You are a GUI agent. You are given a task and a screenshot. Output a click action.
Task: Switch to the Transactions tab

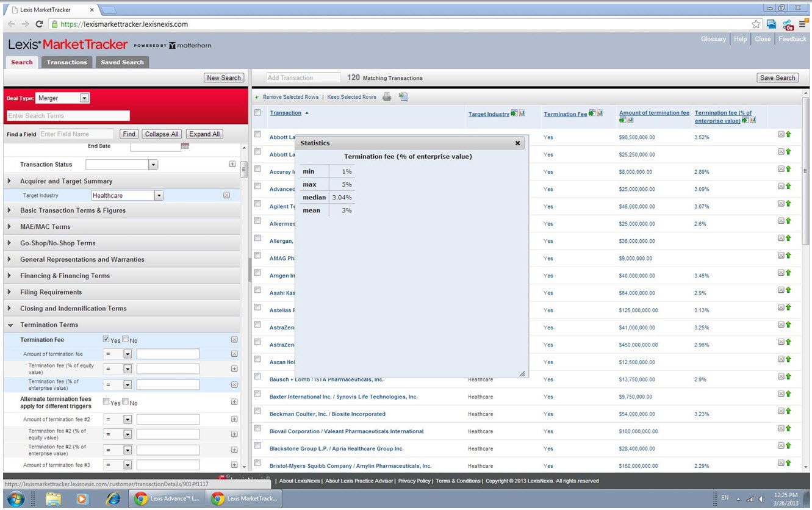point(67,62)
